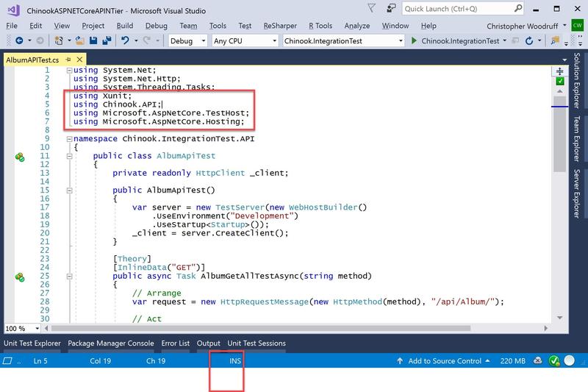Screen dimensions: 588x392
Task: Open the File menu
Action: [x=12, y=26]
